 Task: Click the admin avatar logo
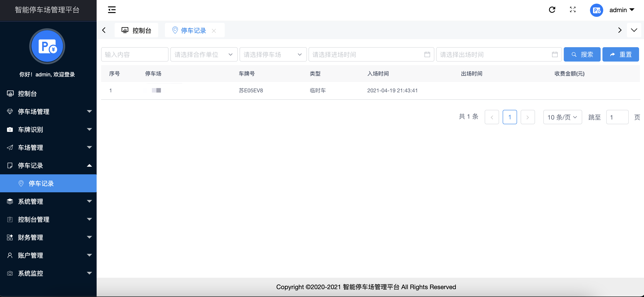597,10
